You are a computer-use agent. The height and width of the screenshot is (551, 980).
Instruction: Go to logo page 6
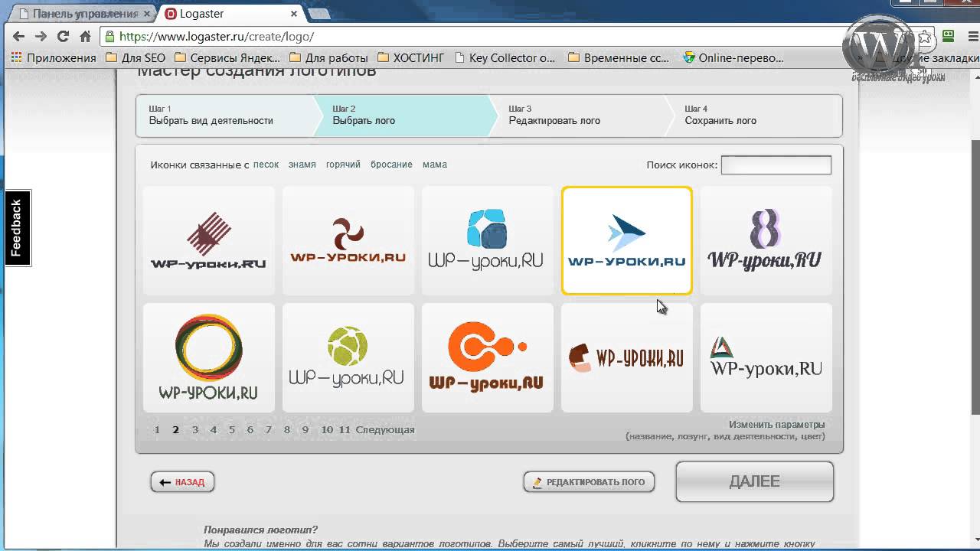pos(250,430)
